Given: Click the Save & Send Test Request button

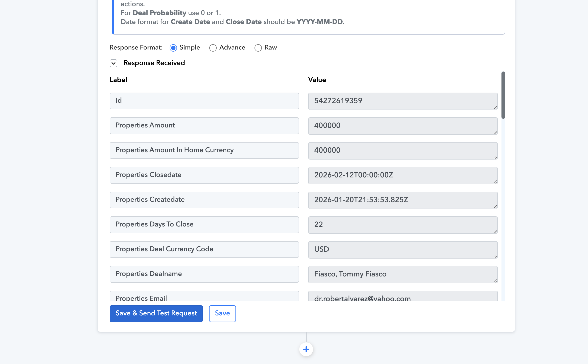Looking at the screenshot, I should coord(156,313).
